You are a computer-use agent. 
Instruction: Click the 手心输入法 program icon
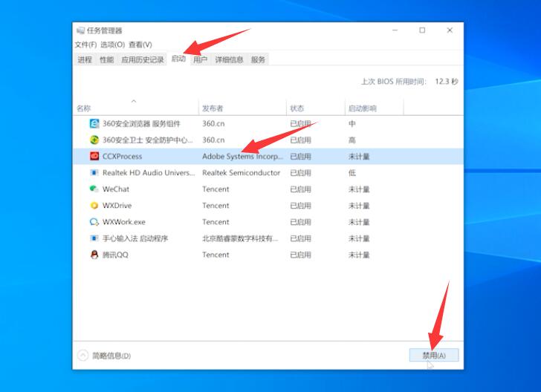94,238
